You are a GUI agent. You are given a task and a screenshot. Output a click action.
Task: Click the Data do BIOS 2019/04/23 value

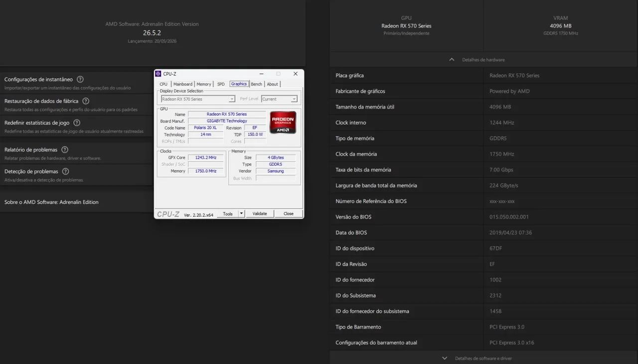tap(510, 233)
